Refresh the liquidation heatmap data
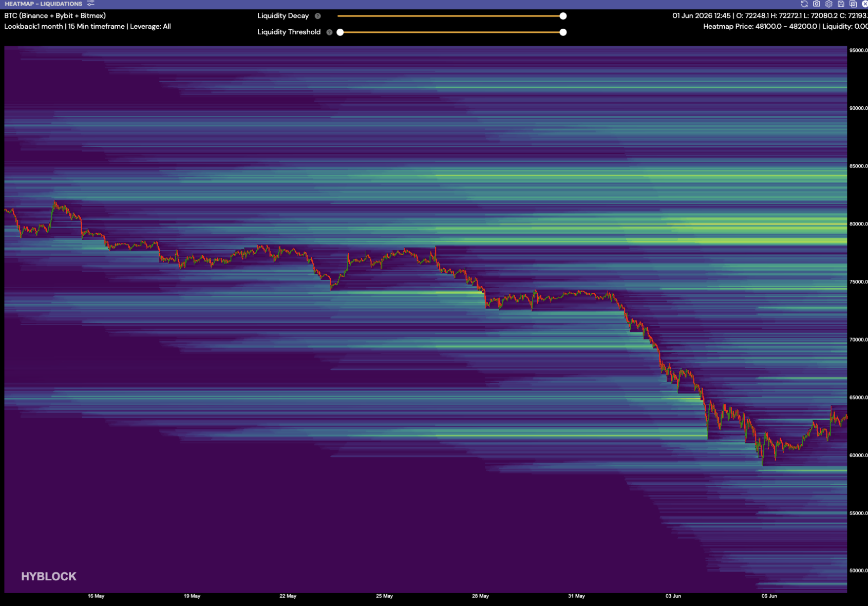Image resolution: width=868 pixels, height=606 pixels. point(804,4)
